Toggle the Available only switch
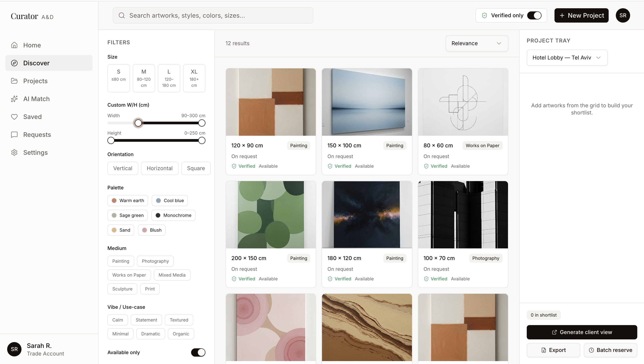This screenshot has height=364, width=644. (198, 353)
